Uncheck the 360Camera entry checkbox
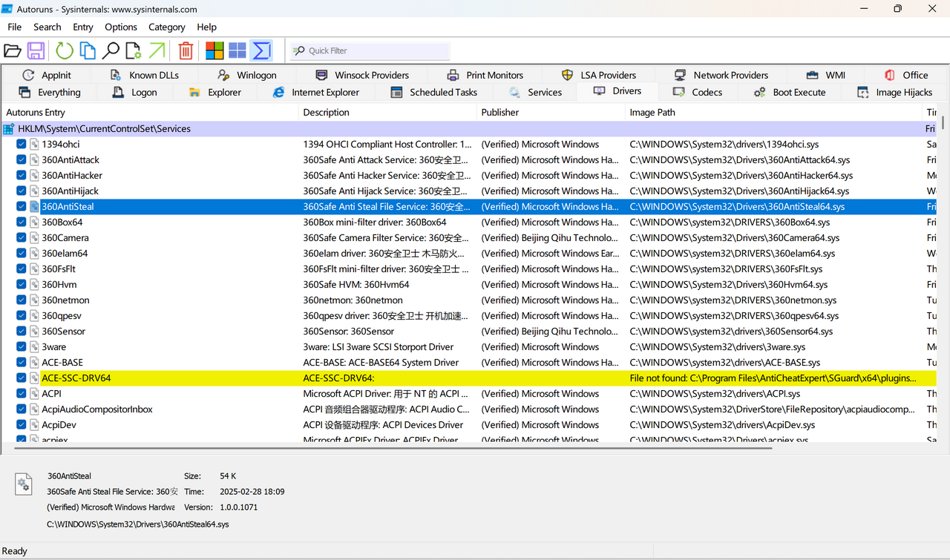This screenshot has width=950, height=560. tap(22, 238)
